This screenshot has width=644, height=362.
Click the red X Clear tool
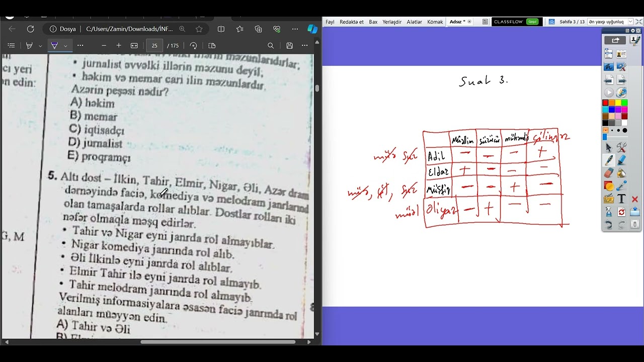[x=634, y=199]
